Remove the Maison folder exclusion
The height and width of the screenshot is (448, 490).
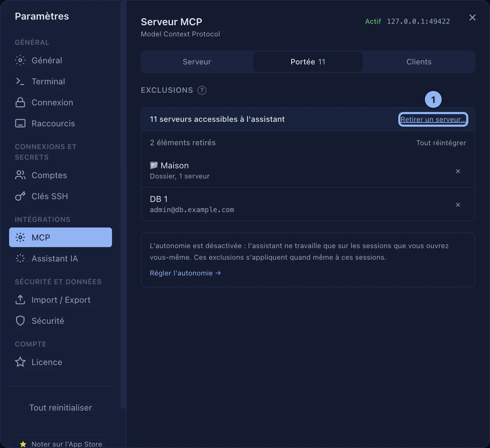pos(458,171)
